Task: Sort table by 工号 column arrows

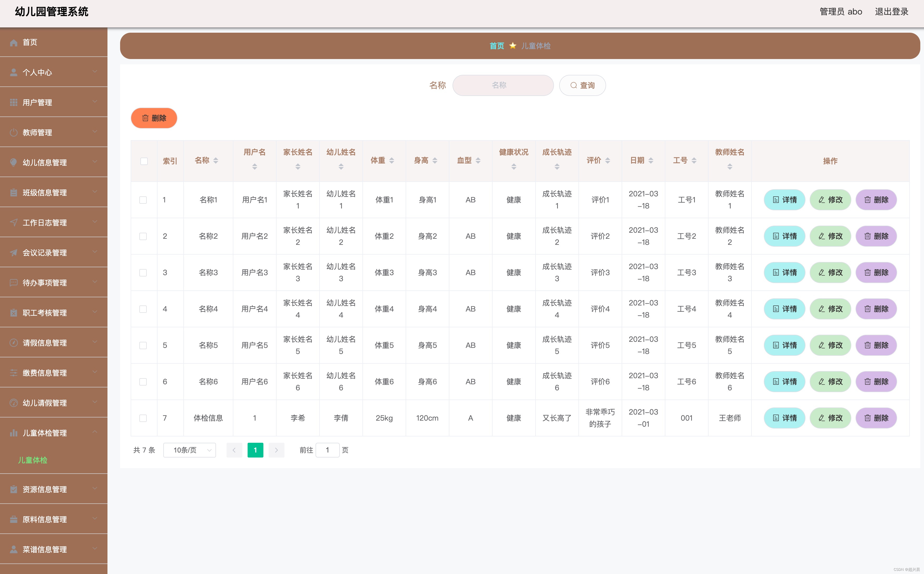Action: point(694,160)
